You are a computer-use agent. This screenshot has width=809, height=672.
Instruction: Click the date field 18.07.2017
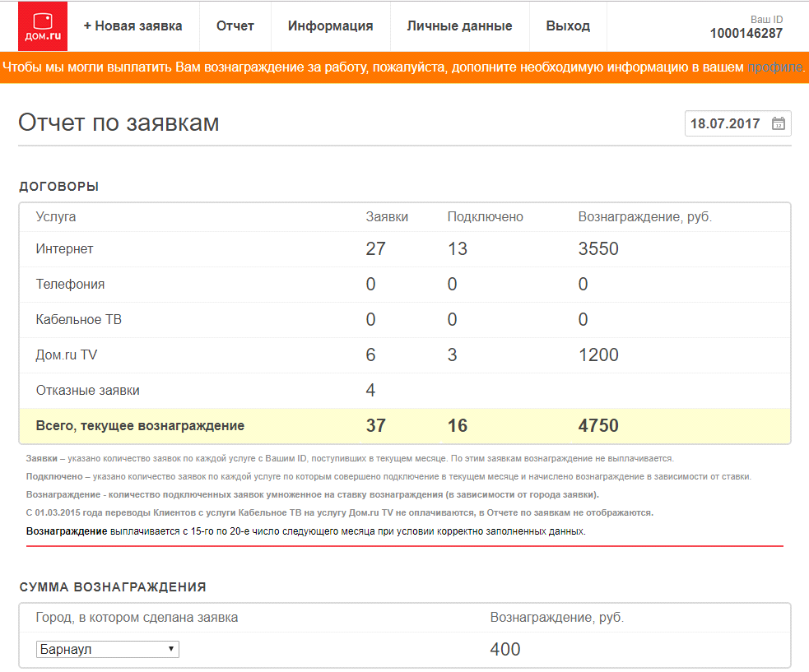(x=737, y=123)
